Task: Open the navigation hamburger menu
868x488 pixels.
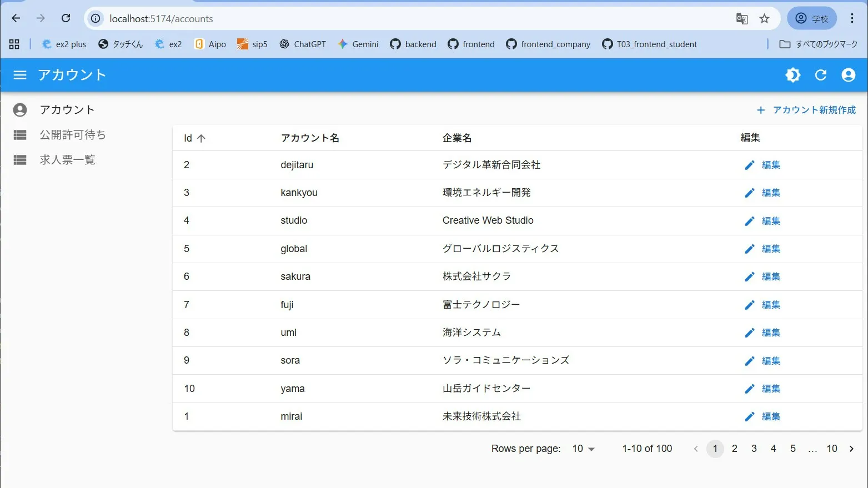Action: (x=19, y=75)
